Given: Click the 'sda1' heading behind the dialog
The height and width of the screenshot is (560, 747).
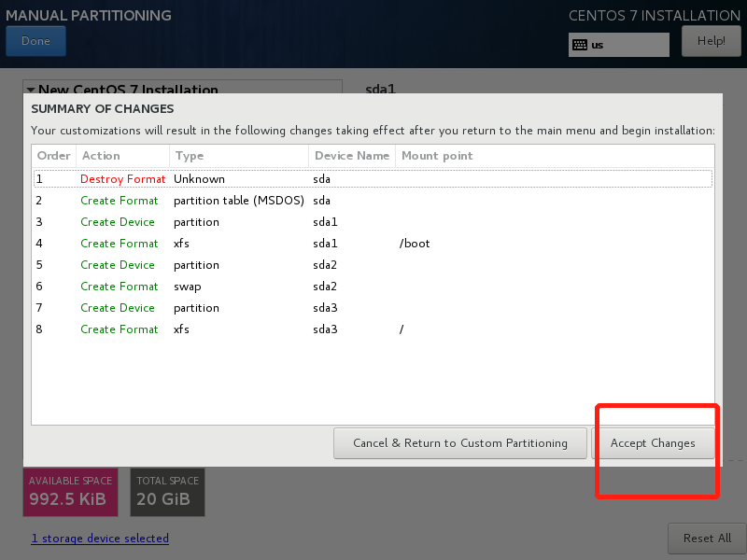Looking at the screenshot, I should [380, 89].
